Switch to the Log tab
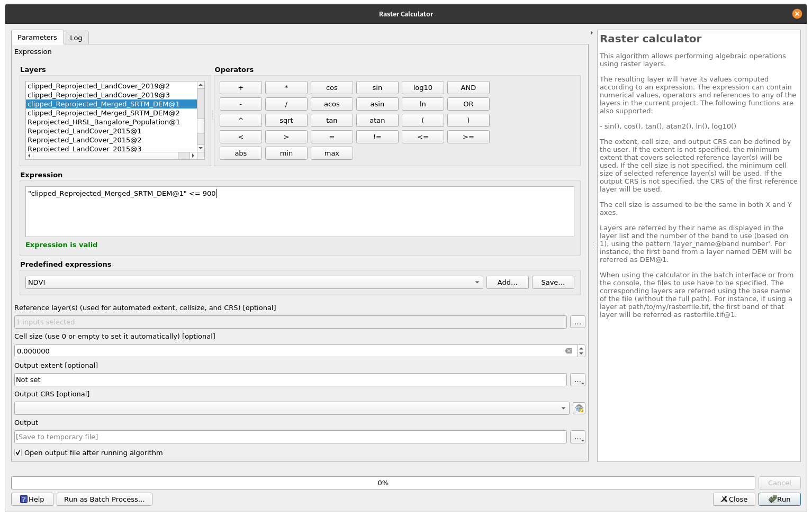This screenshot has width=812, height=517. (76, 38)
